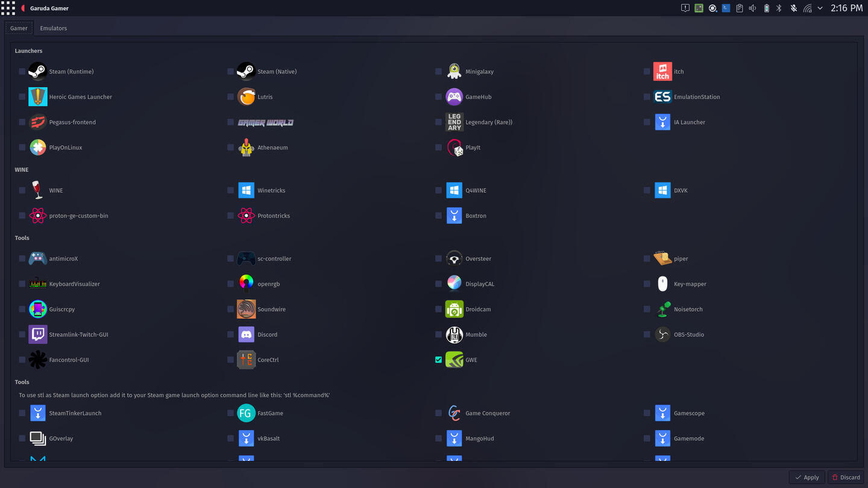This screenshot has width=868, height=488.
Task: Click the Game Conqueror icon
Action: [454, 413]
